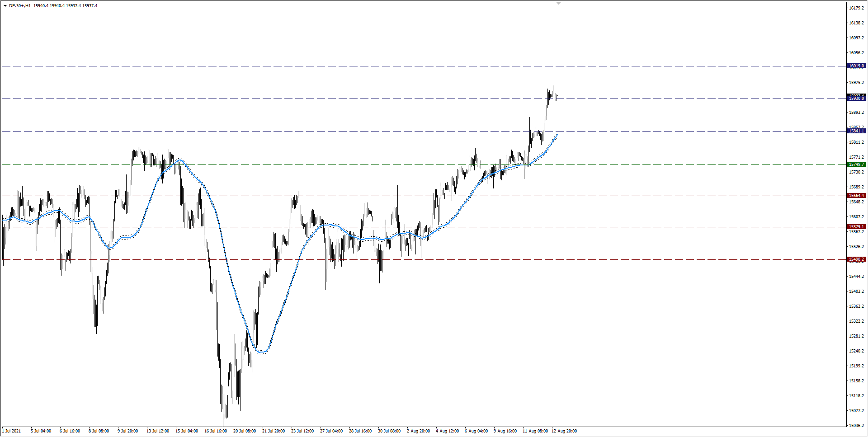The height and width of the screenshot is (437, 868).
Task: Click the 16019.0 blue price level tag
Action: 856,66
